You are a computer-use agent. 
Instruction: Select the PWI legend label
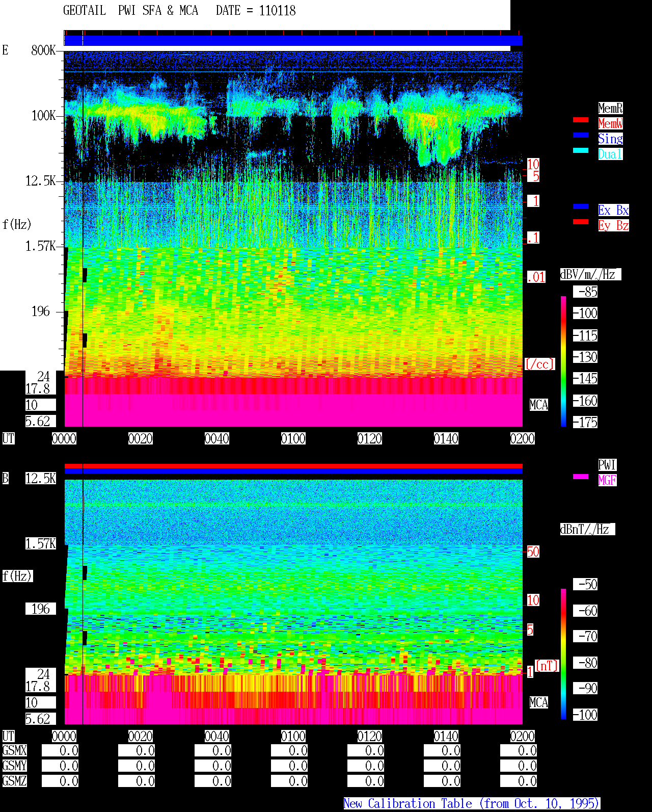coord(607,465)
